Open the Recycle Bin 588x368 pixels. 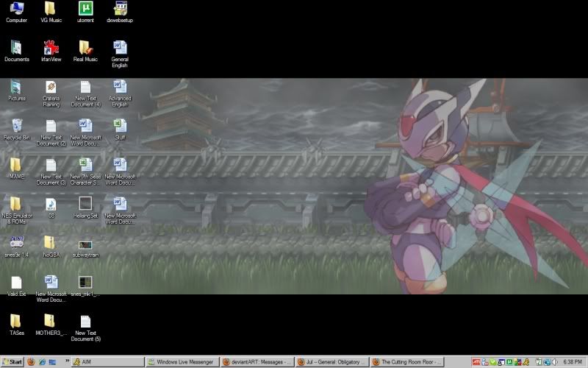(16, 125)
